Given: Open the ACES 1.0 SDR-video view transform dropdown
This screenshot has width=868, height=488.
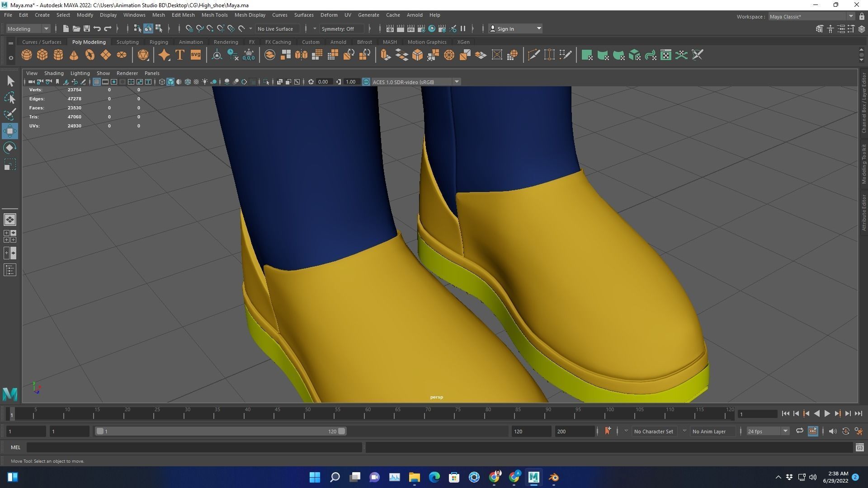Looking at the screenshot, I should tap(416, 82).
